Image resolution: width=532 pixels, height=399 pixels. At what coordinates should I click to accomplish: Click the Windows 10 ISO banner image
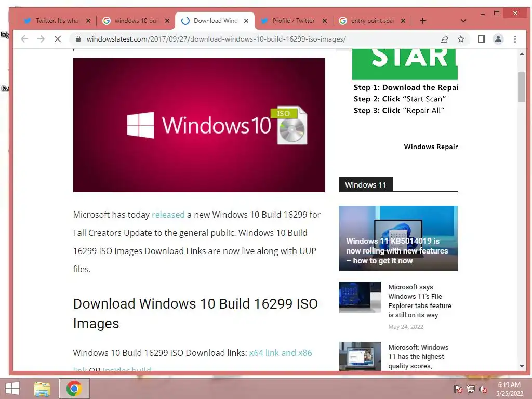click(x=199, y=125)
